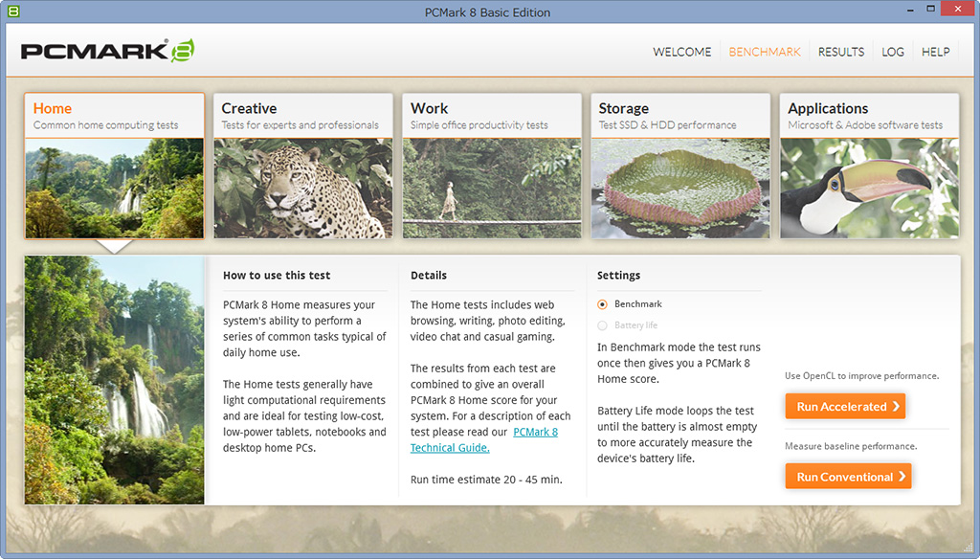
Task: Click the Run Accelerated button
Action: click(x=845, y=407)
